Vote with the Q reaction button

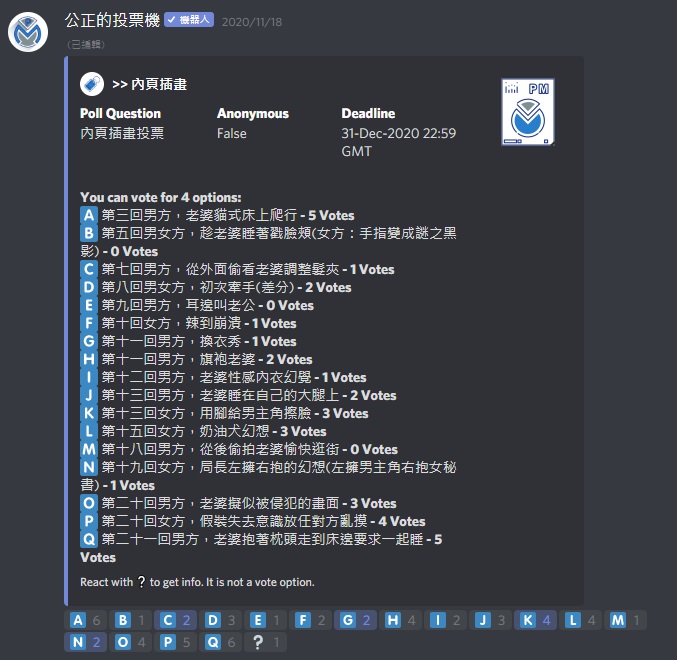220,642
